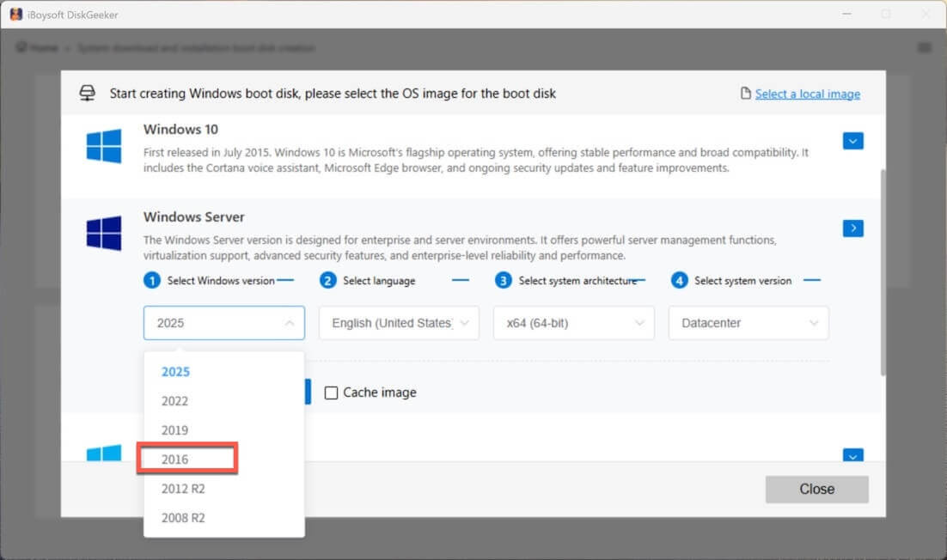Click the Windows 10 heading
The width and height of the screenshot is (947, 560).
point(180,129)
